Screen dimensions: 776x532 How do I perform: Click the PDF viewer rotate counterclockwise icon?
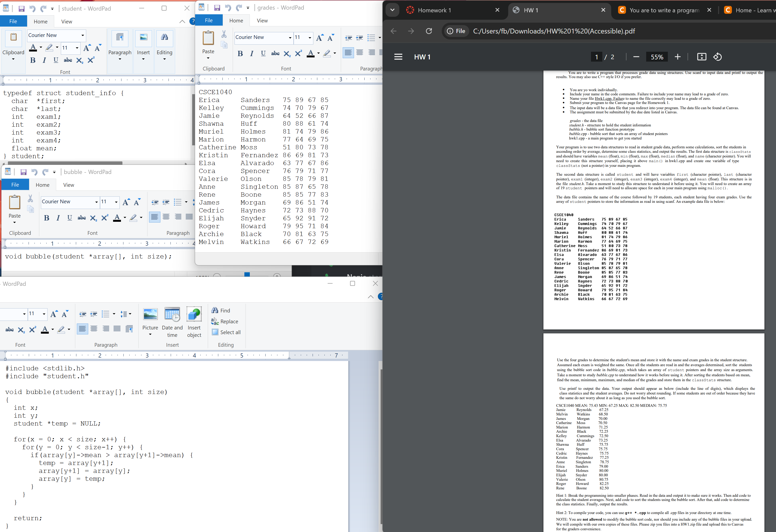pyautogui.click(x=717, y=57)
